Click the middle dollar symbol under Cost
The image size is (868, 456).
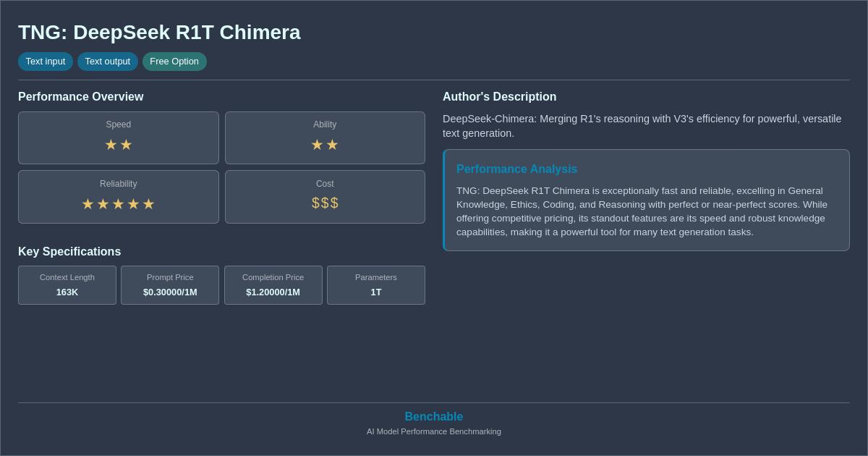click(325, 203)
